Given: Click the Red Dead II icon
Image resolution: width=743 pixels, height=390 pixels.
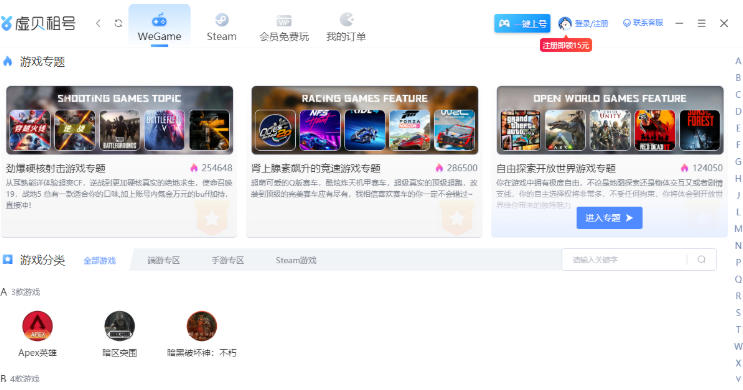Looking at the screenshot, I should pyautogui.click(x=655, y=130).
